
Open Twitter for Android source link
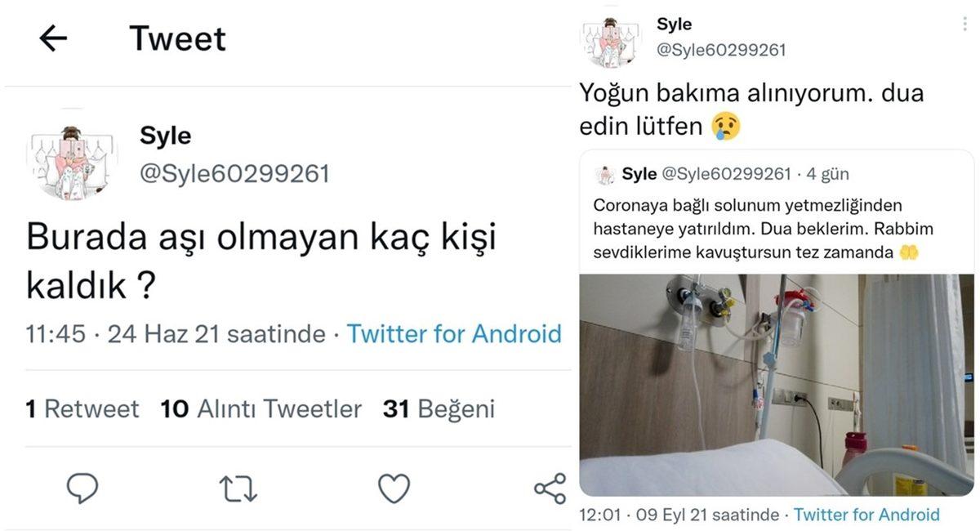[x=454, y=334]
